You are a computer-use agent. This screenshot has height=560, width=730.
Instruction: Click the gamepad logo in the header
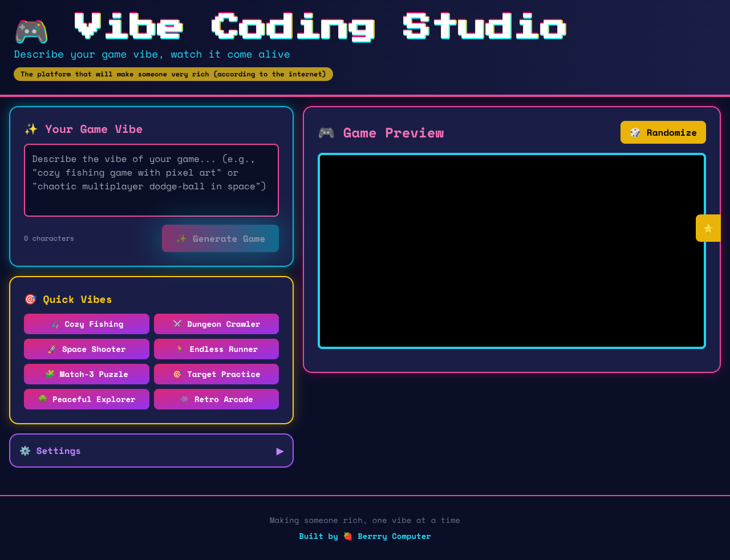(30, 31)
